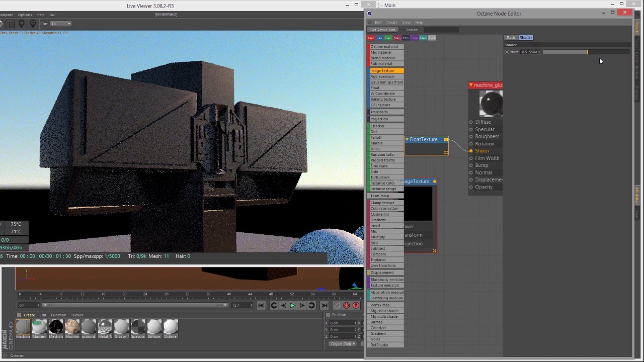This screenshot has width=644, height=362.
Task: Click the render region icon in Live Viewer
Action: pyautogui.click(x=11, y=24)
